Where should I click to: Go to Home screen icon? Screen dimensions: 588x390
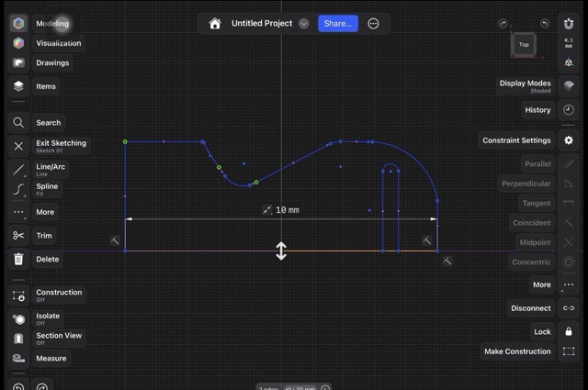tap(215, 24)
